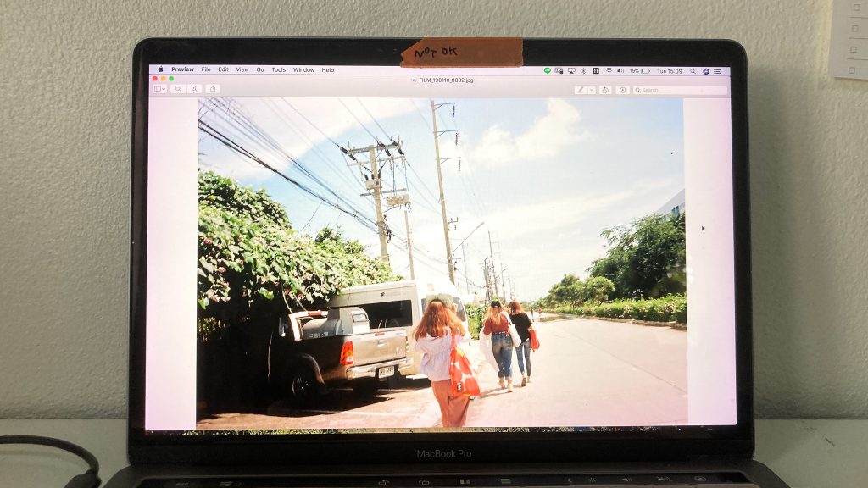Click into the Preview Search field
Image resolution: width=868 pixels, height=488 pixels.
coord(680,90)
